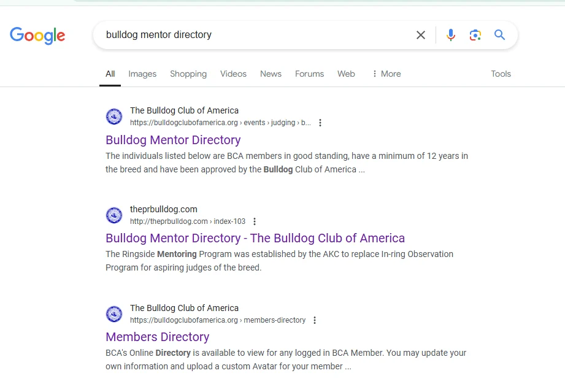Clear the search box with X icon
This screenshot has height=392, width=565.
tap(421, 35)
